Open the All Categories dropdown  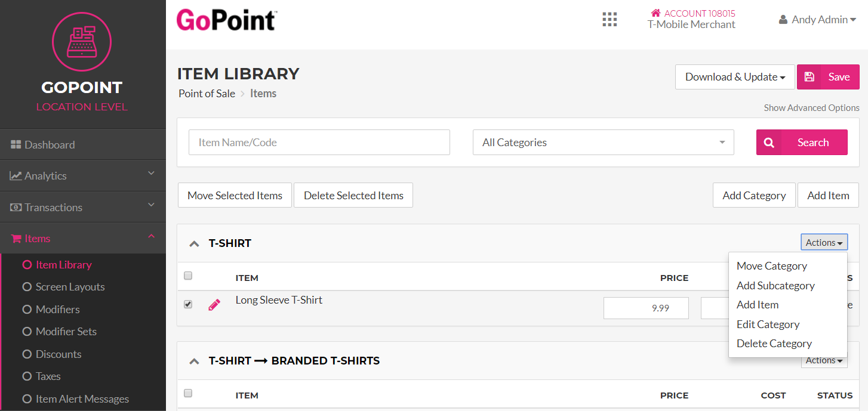(x=603, y=142)
